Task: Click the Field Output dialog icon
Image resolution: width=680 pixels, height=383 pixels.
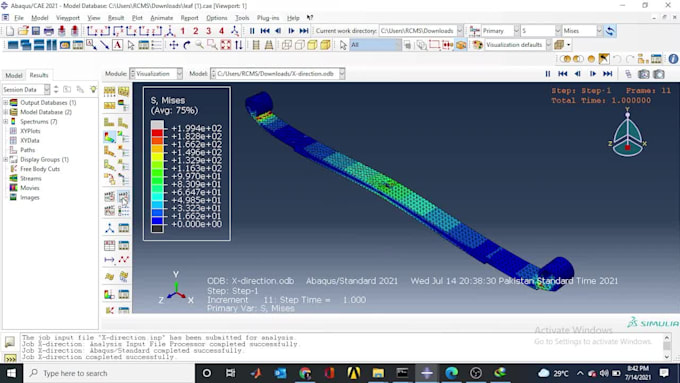Action: click(474, 31)
